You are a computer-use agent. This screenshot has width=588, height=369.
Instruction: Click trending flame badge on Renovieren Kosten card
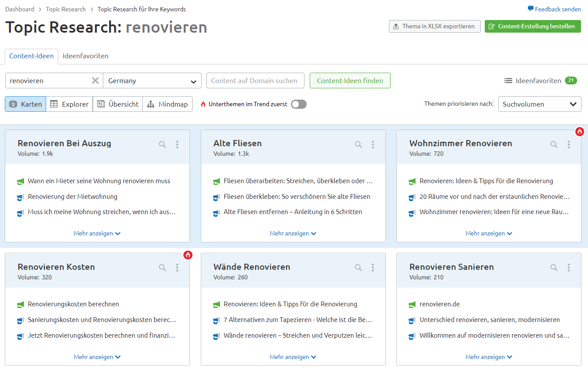[188, 255]
